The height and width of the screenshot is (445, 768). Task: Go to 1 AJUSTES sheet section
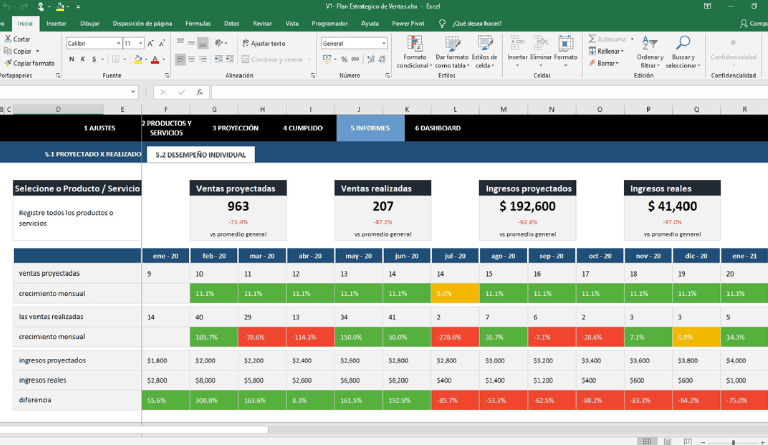99,128
